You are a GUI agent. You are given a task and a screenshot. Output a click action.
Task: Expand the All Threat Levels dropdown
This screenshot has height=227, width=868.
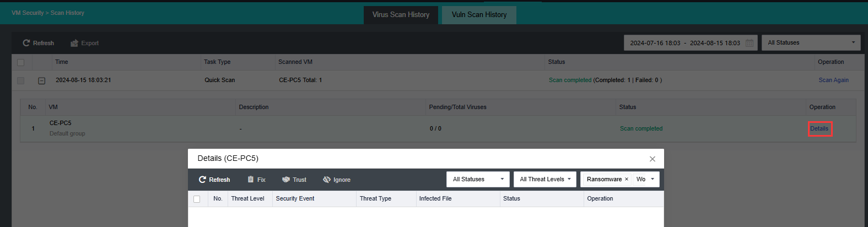[544, 179]
